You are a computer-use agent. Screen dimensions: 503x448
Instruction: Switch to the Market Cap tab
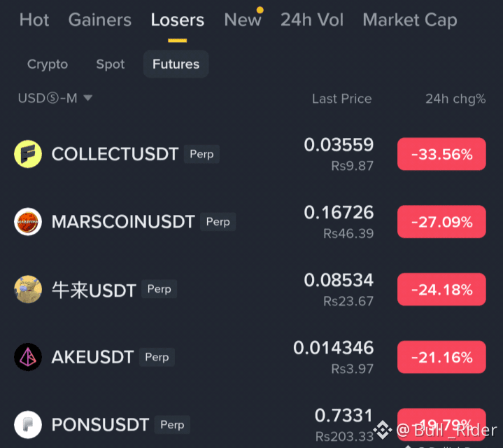point(410,20)
